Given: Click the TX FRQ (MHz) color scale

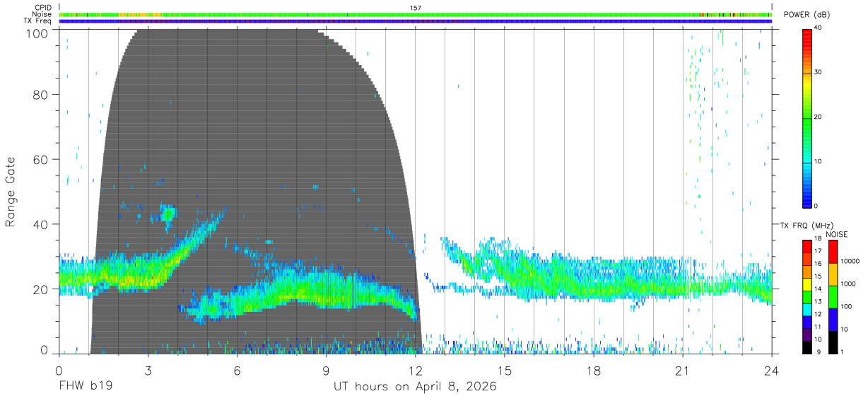Looking at the screenshot, I should [807, 297].
